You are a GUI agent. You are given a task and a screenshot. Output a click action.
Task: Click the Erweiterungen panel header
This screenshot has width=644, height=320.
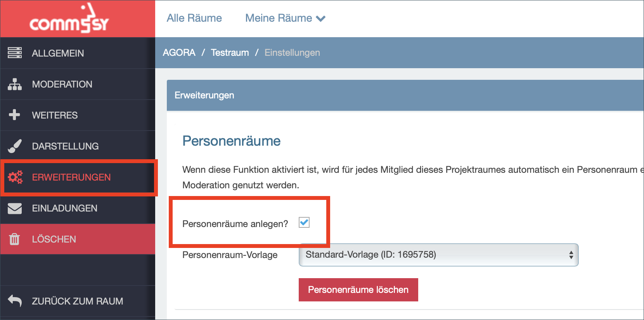click(405, 95)
